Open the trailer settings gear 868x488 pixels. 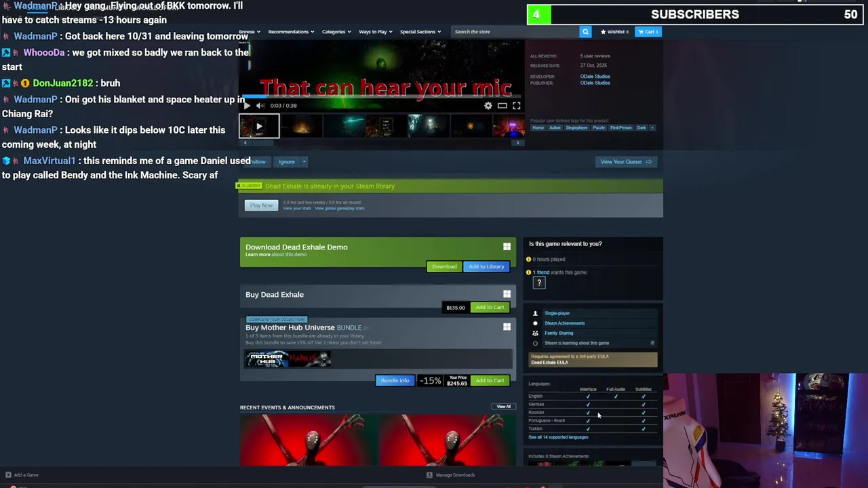[488, 106]
